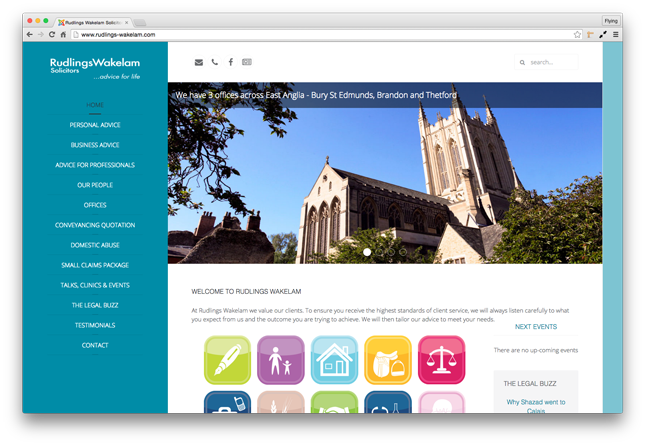Click the browser home icon
Image resolution: width=645 pixels, height=445 pixels.
pyautogui.click(x=63, y=35)
